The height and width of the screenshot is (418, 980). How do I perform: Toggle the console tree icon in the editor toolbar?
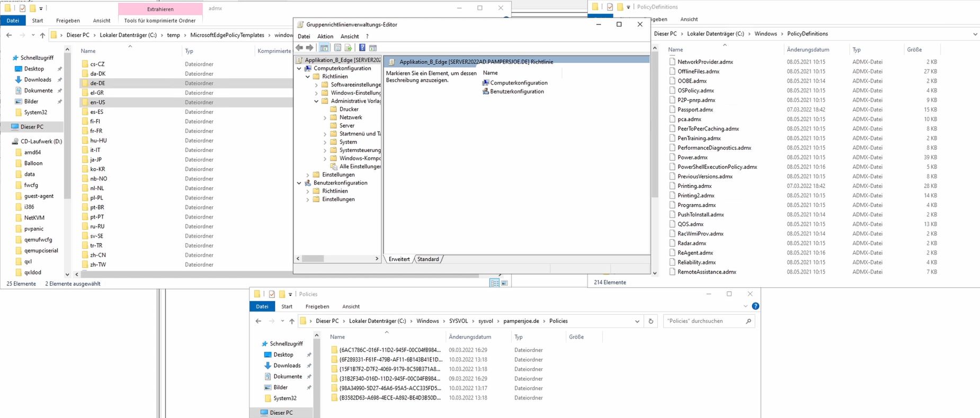324,48
